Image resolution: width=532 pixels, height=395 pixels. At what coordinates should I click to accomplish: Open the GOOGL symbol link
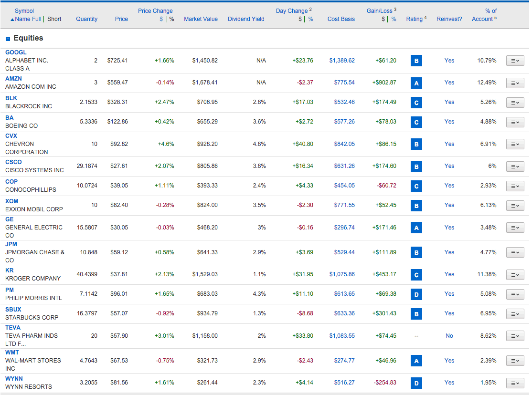point(16,52)
